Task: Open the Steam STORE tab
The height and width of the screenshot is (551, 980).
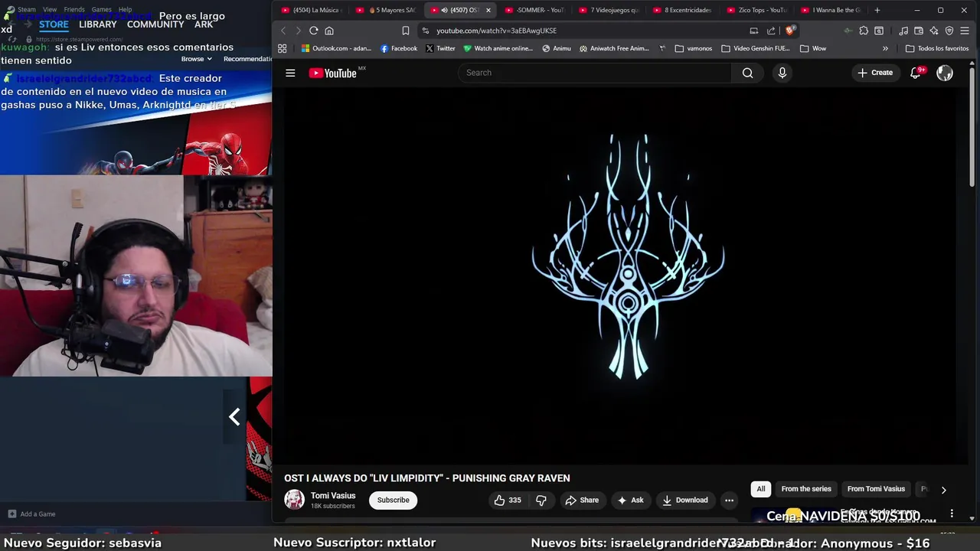Action: coord(54,24)
